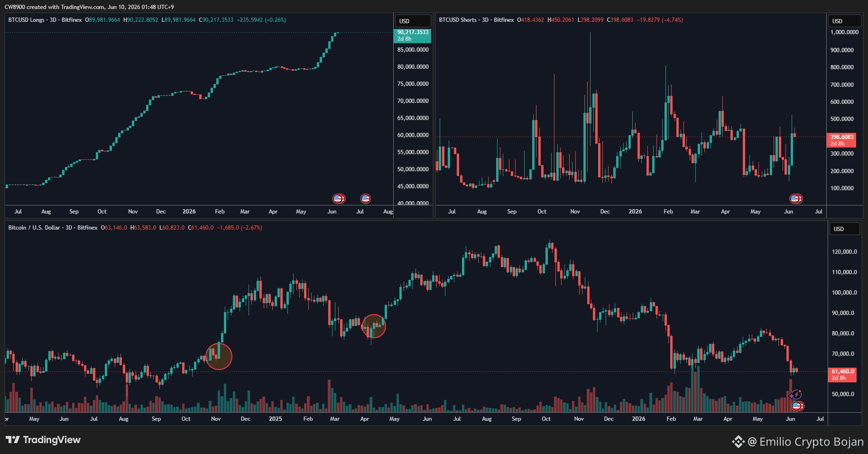Click the US flag event icon on the Bitcoin / U.S. Dollar chart
Viewport: 868px width, 454px height.
click(798, 406)
